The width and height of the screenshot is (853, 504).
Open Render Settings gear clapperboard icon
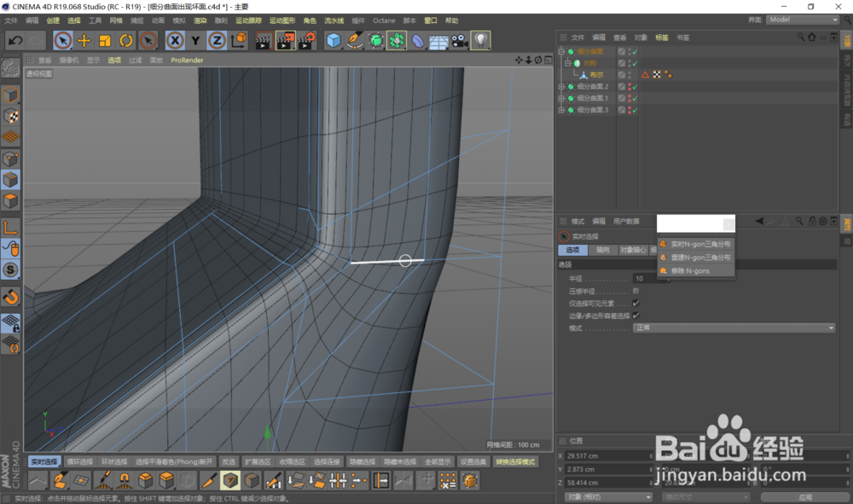[x=307, y=41]
